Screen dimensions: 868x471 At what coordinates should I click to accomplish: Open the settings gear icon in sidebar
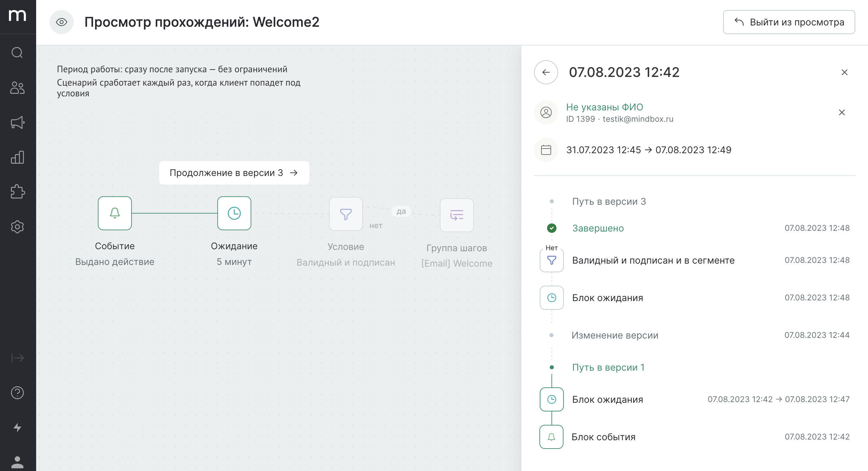coord(17,227)
